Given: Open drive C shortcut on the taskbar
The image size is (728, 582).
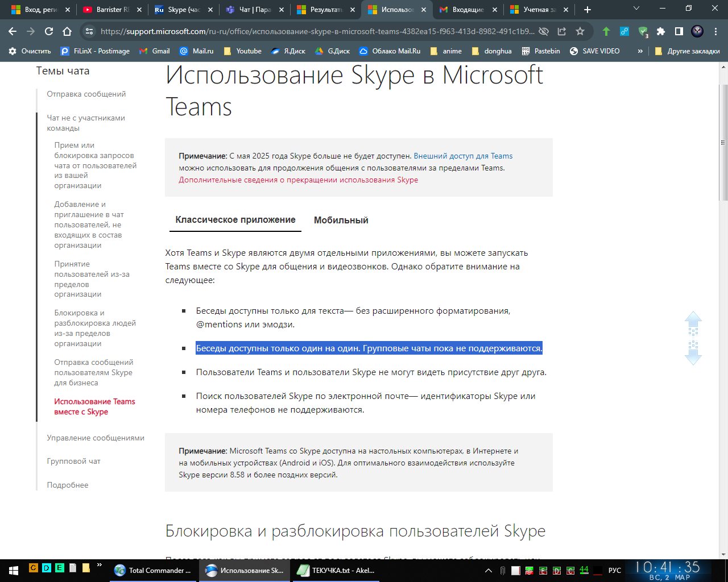Looking at the screenshot, I should pyautogui.click(x=34, y=567).
